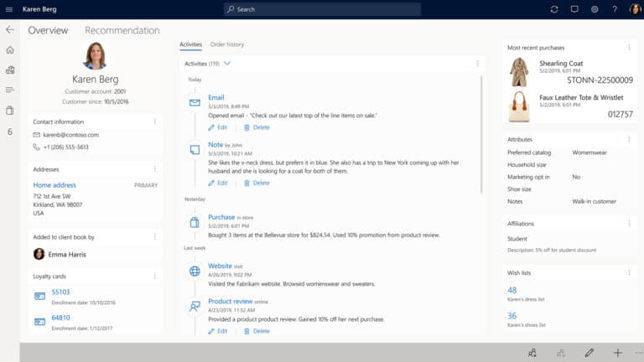644x362 pixels.
Task: Click the dimmed person icon in bottom bar
Action: click(561, 353)
